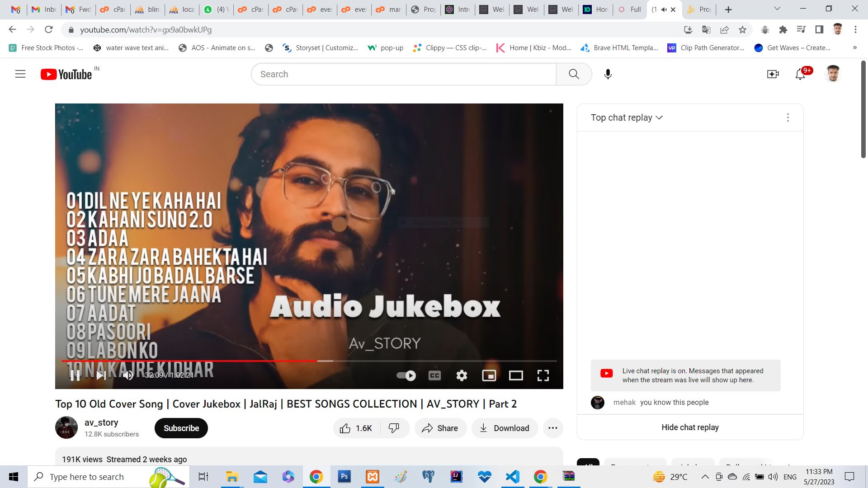Mute the video volume
Image resolution: width=868 pixels, height=488 pixels.
pos(128,375)
